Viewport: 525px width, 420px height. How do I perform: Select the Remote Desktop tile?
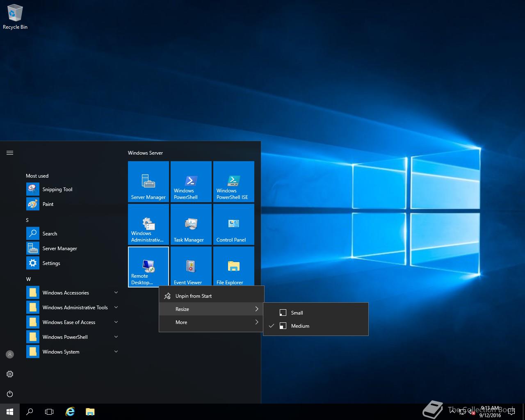pyautogui.click(x=148, y=267)
